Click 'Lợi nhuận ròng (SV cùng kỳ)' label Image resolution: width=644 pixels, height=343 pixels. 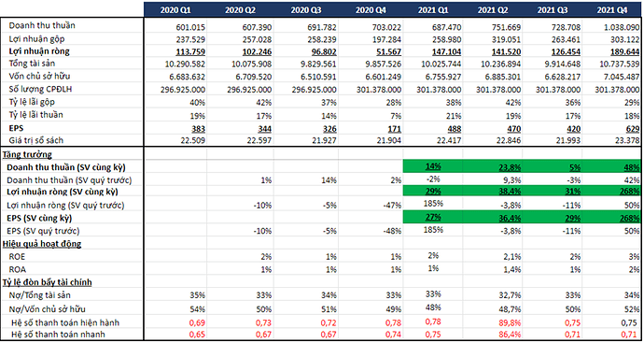coord(63,193)
